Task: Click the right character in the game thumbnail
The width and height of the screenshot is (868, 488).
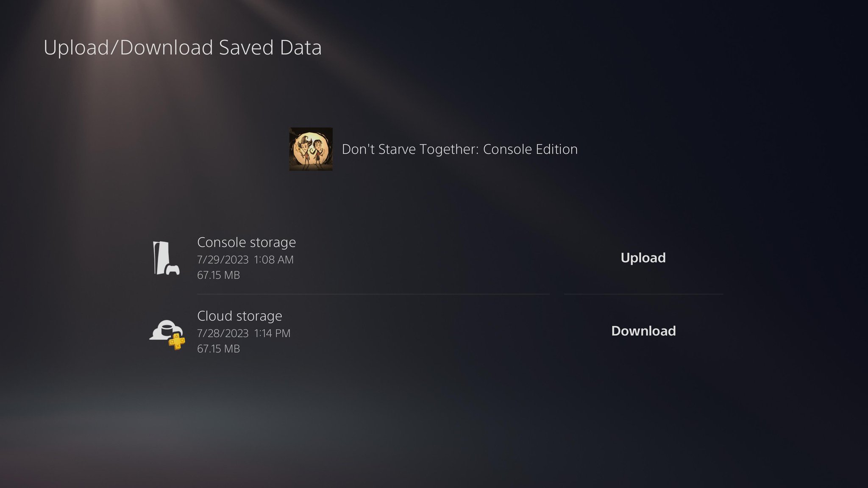Action: point(318,150)
